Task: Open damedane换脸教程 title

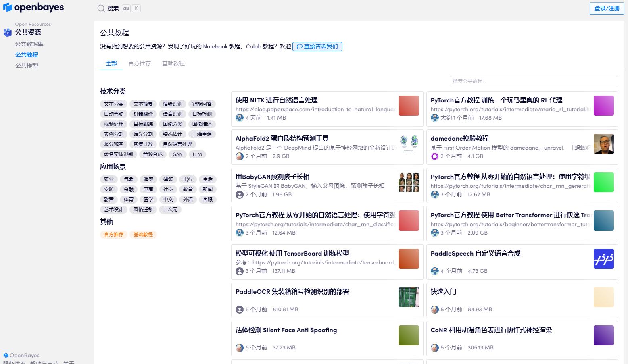Action: [x=460, y=138]
